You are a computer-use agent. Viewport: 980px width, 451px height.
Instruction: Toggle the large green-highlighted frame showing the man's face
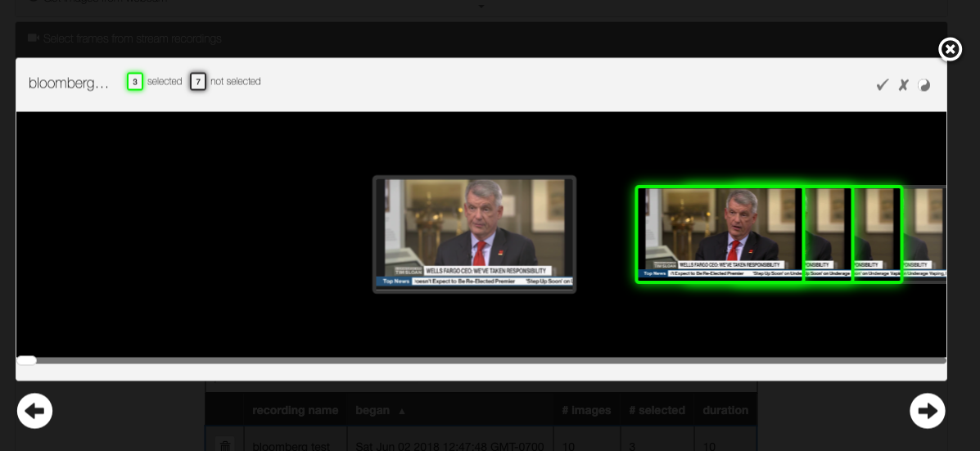point(720,234)
